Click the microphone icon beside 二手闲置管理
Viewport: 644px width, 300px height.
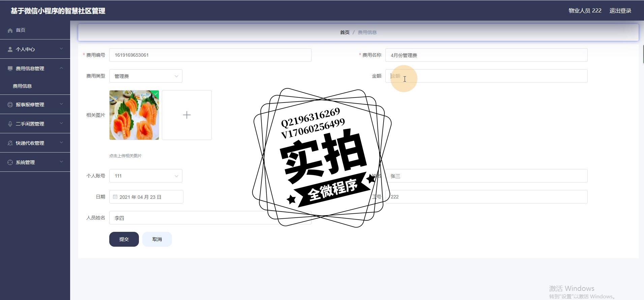coord(10,124)
